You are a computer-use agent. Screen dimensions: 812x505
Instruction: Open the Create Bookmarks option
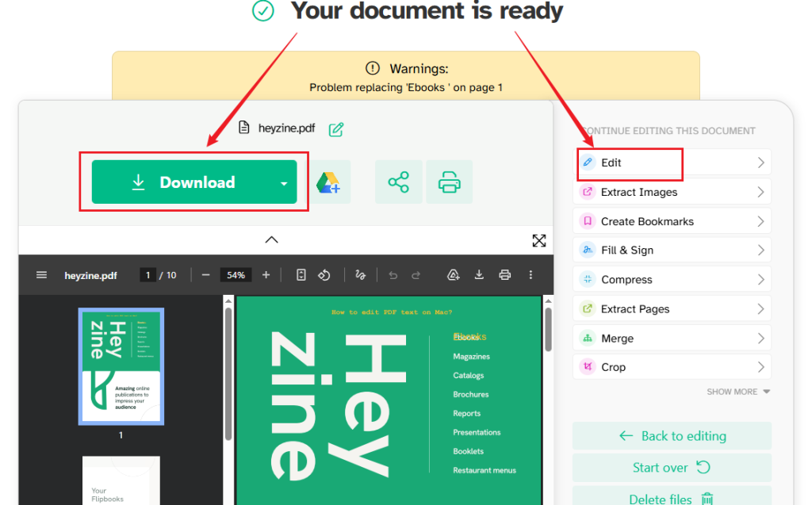[x=672, y=221]
